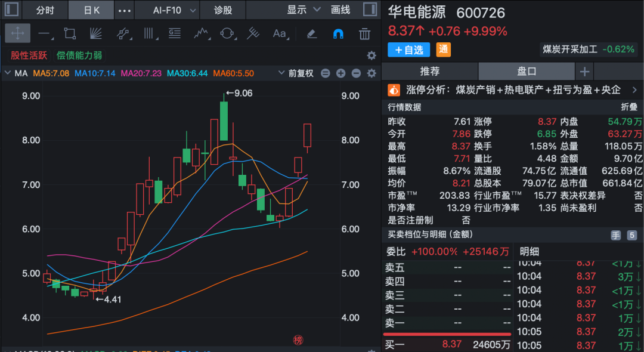Toggle the blue magnet snap tool

338,33
